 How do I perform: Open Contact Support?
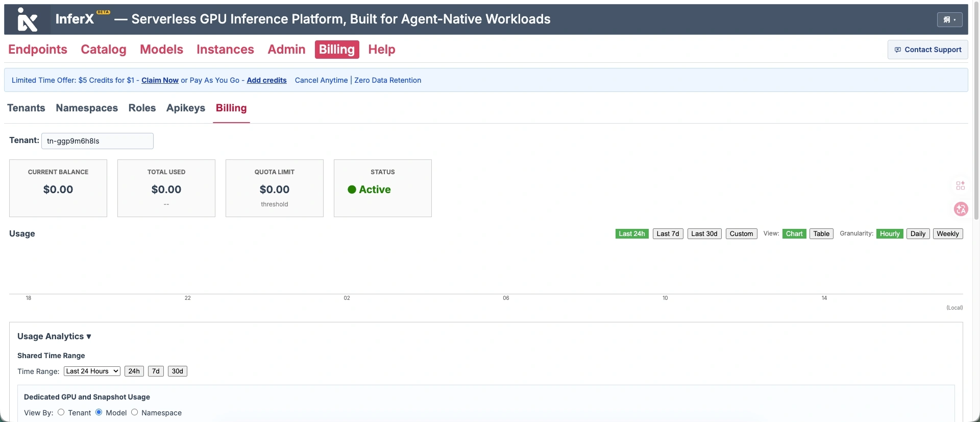coord(927,50)
